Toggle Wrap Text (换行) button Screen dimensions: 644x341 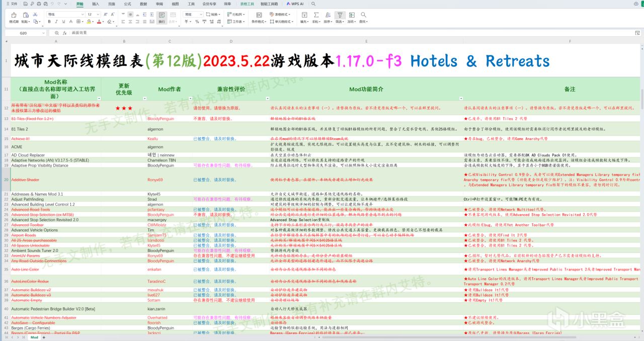[161, 18]
